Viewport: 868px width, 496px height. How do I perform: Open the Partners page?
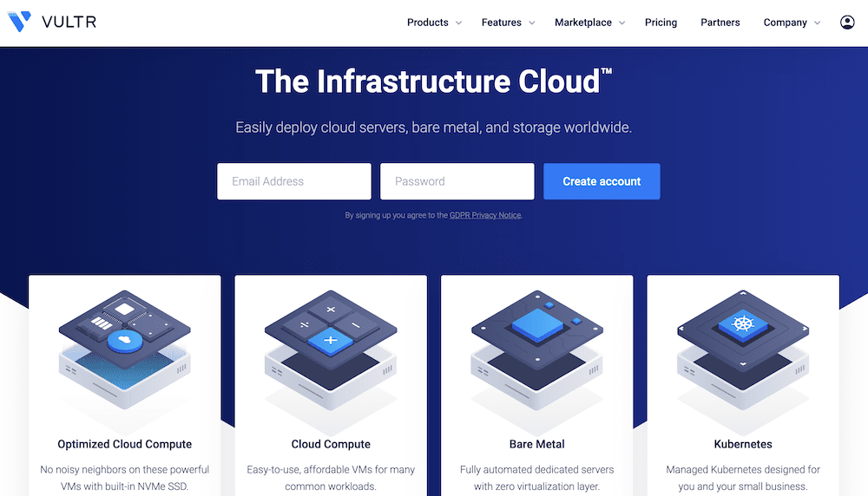tap(720, 23)
